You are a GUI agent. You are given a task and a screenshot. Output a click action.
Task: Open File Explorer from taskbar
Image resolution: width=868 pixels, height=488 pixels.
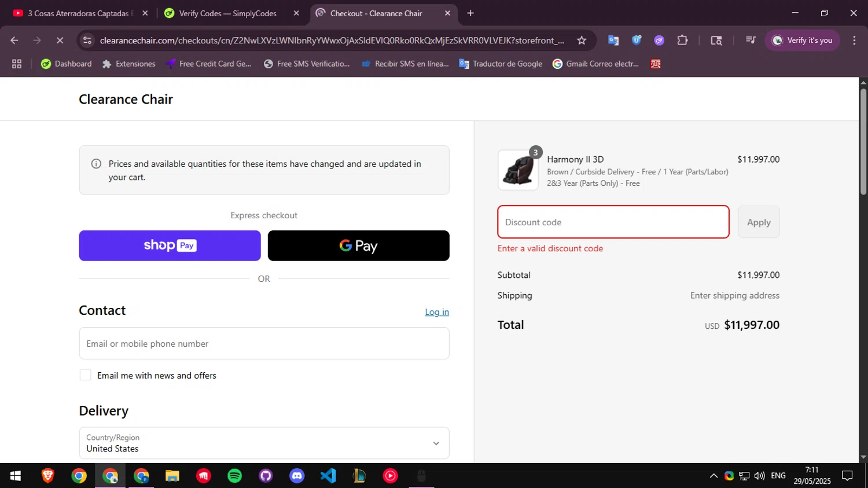pyautogui.click(x=172, y=476)
